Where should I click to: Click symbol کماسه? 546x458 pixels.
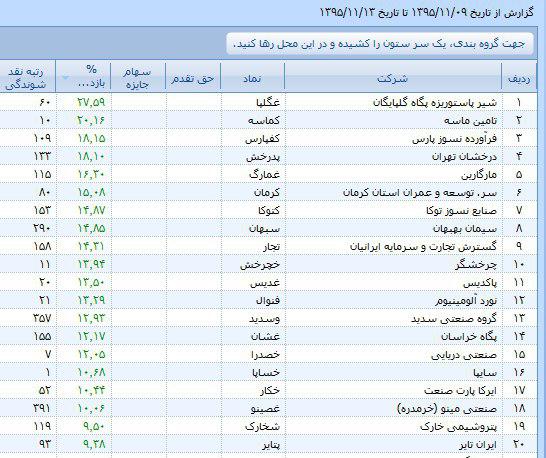click(x=264, y=120)
